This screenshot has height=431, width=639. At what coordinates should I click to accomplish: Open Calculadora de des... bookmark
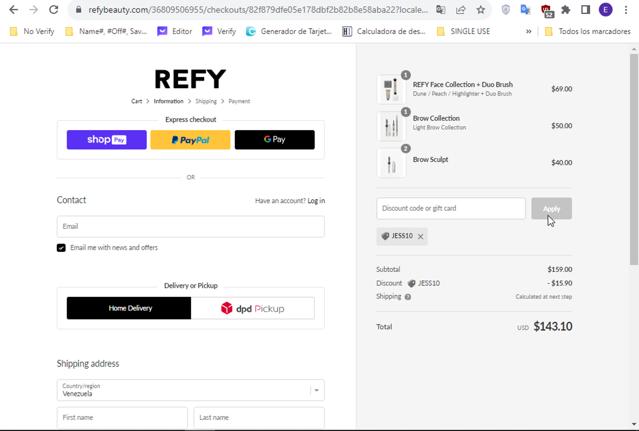[x=384, y=31]
